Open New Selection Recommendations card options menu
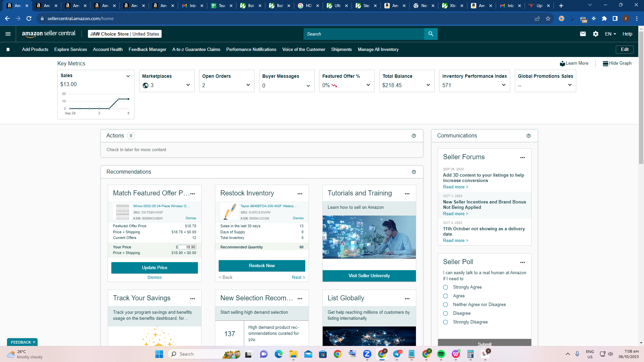This screenshot has height=362, width=644. [300, 299]
